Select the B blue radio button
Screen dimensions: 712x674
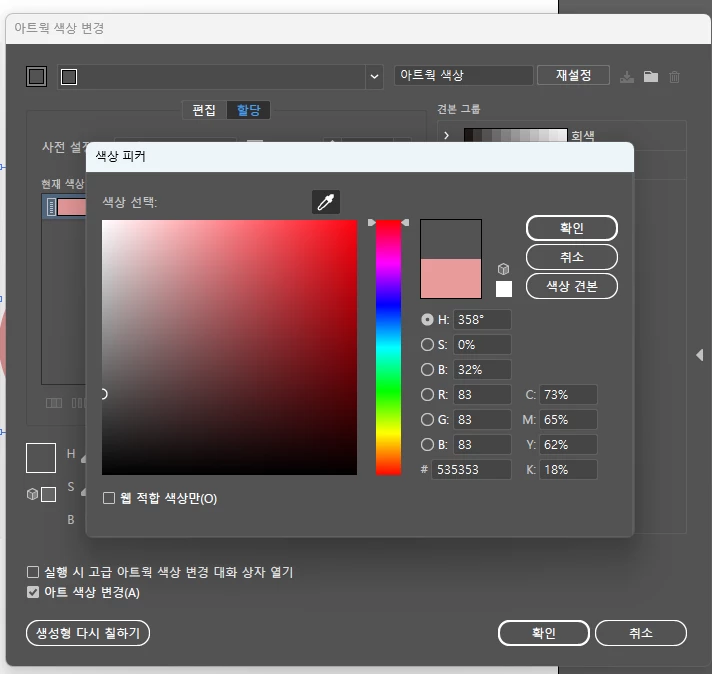pyautogui.click(x=427, y=445)
